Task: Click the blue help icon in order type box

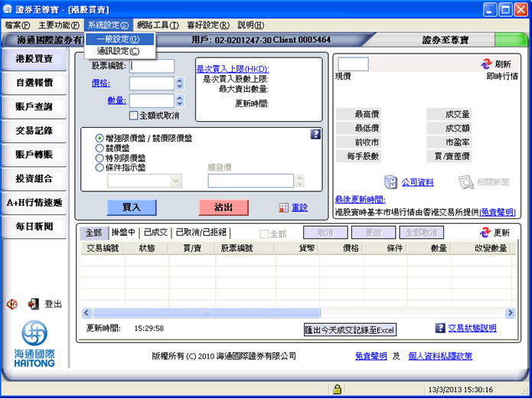Action: coord(315,135)
